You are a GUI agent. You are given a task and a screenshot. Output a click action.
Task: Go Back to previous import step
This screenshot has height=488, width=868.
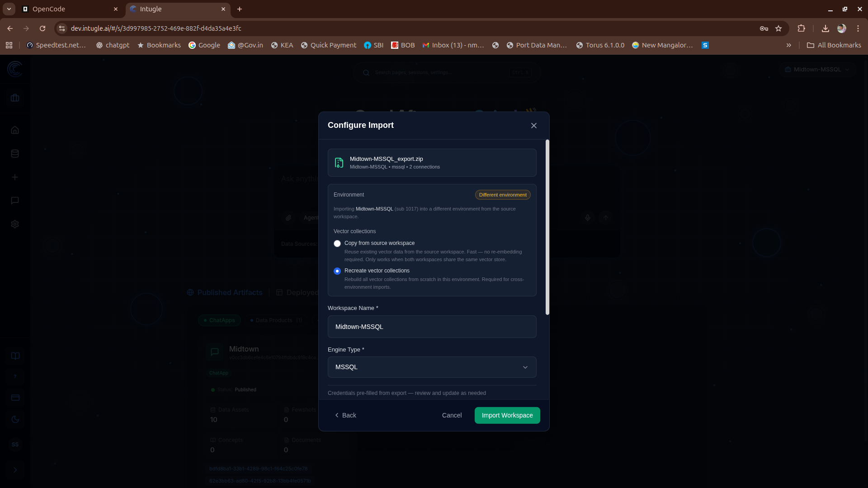click(x=346, y=415)
